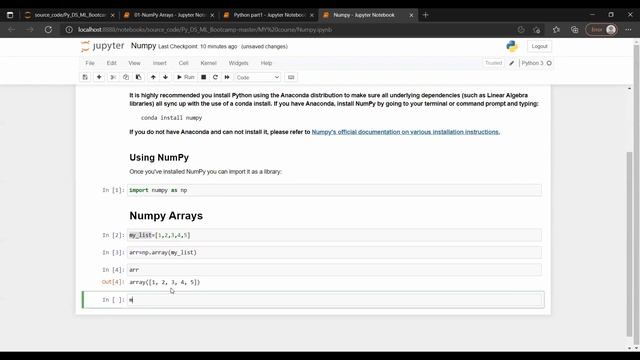This screenshot has height=360, width=640.
Task: Open the command palette keyboard icon
Action: pos(291,77)
